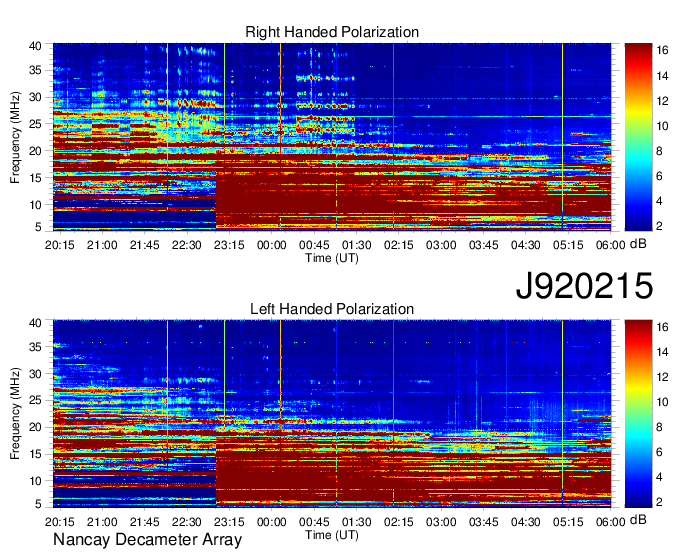Click the '8' value on the top color bar
Screen dimensions: 680x552
[x=659, y=151]
